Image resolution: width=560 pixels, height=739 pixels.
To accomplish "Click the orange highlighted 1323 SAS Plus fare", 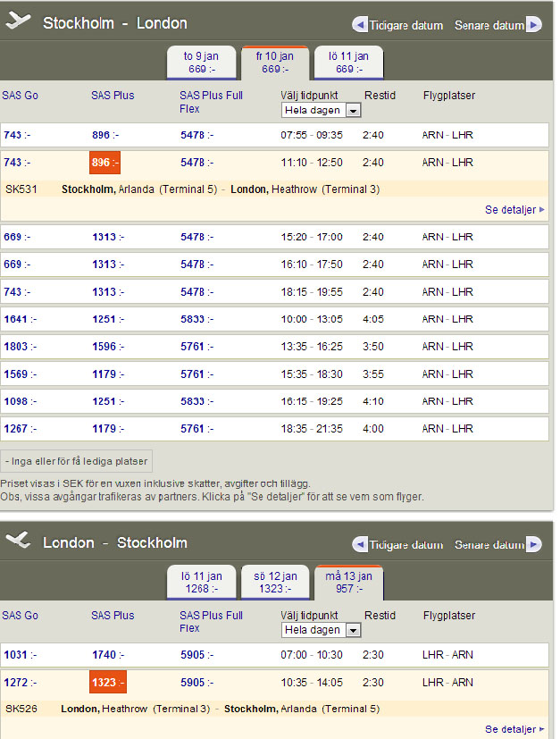I will [107, 683].
